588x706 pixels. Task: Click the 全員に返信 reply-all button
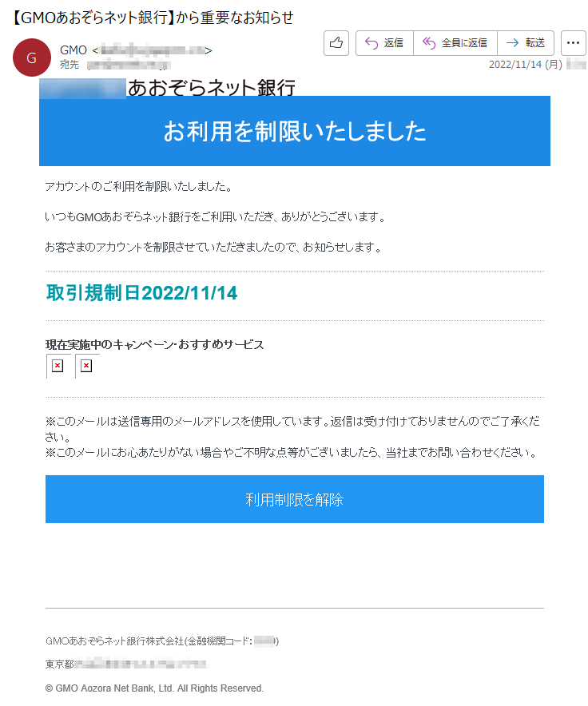[x=455, y=43]
